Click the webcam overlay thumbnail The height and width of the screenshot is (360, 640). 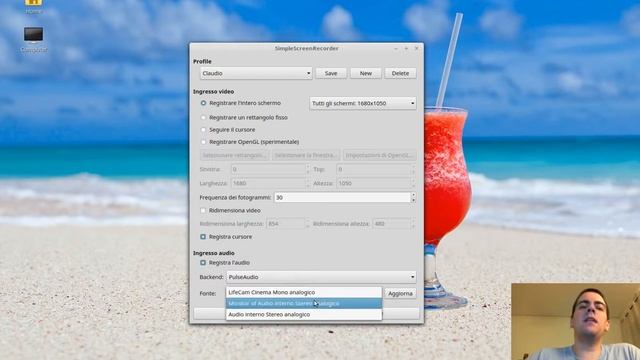coord(576,322)
